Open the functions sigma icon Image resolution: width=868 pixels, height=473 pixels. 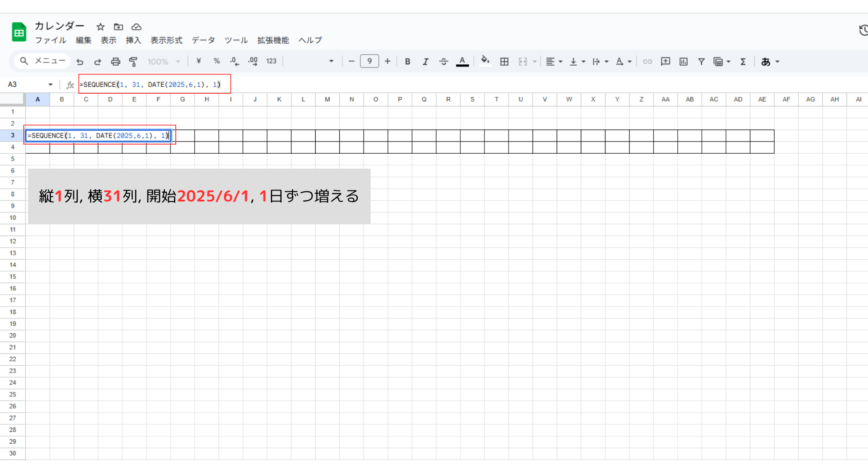click(x=743, y=62)
